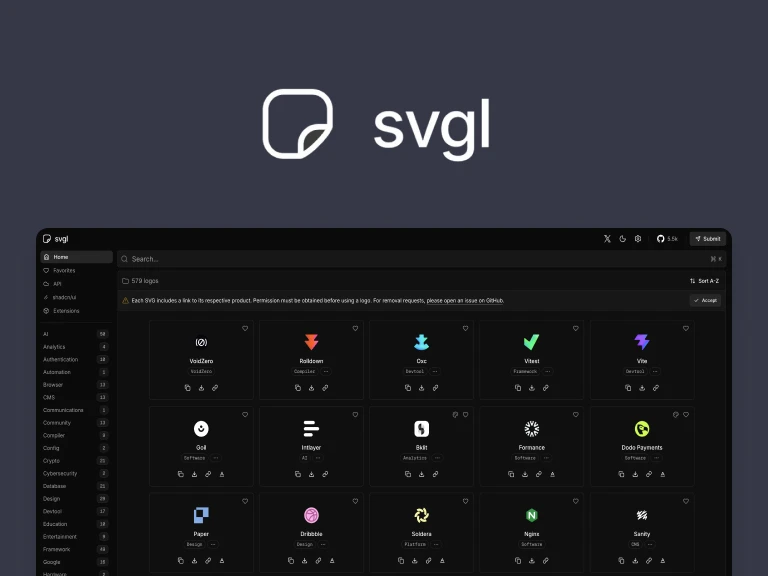Filter by Framework category in sidebar
Screen dimensions: 768x576
pyautogui.click(x=75, y=549)
